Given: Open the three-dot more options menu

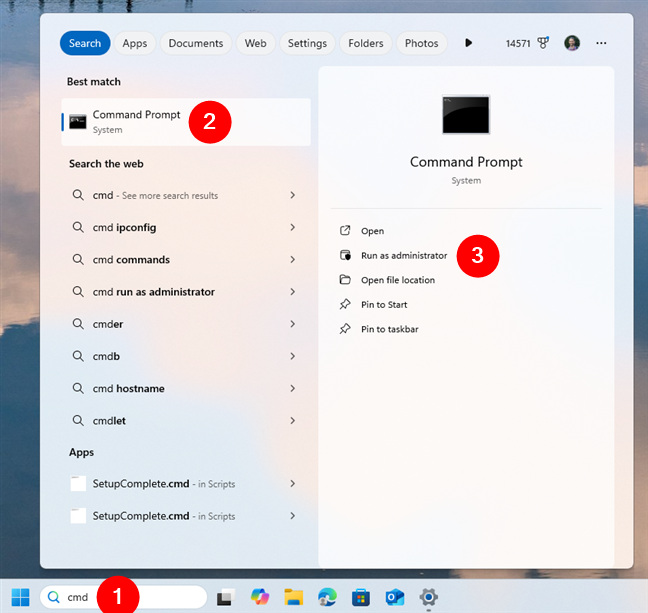Looking at the screenshot, I should tap(601, 43).
